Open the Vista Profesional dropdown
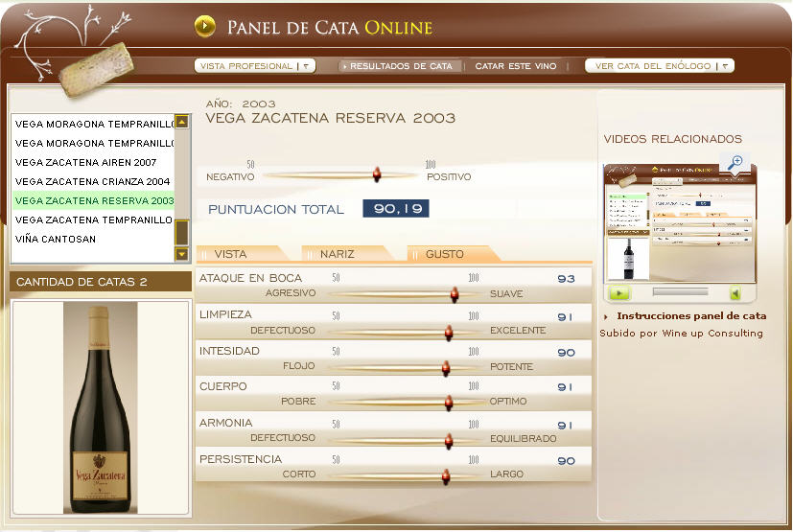Image resolution: width=793 pixels, height=532 pixels. (255, 66)
